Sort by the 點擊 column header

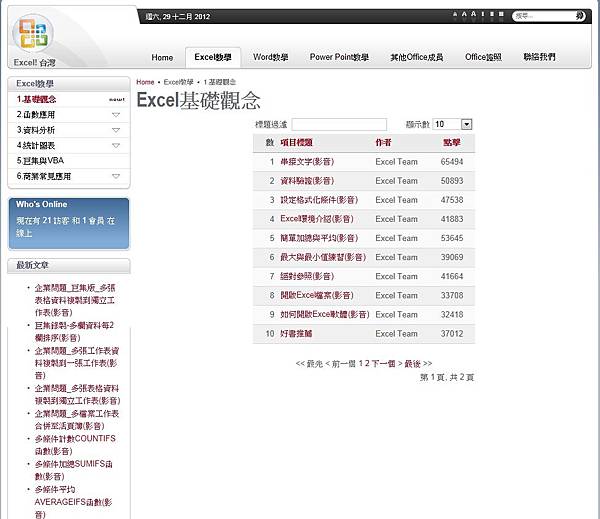(x=452, y=142)
